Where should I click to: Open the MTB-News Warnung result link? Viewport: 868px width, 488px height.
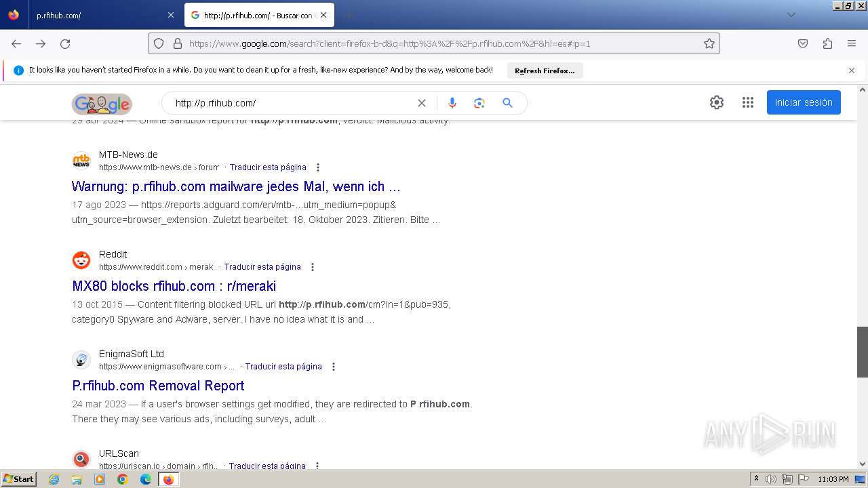point(236,186)
